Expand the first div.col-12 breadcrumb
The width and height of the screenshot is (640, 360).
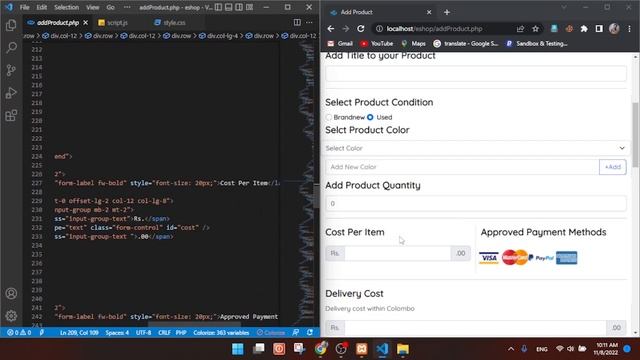coord(60,36)
